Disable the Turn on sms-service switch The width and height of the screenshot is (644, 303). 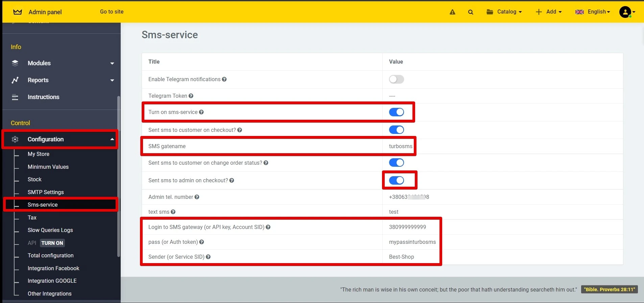[x=396, y=112]
